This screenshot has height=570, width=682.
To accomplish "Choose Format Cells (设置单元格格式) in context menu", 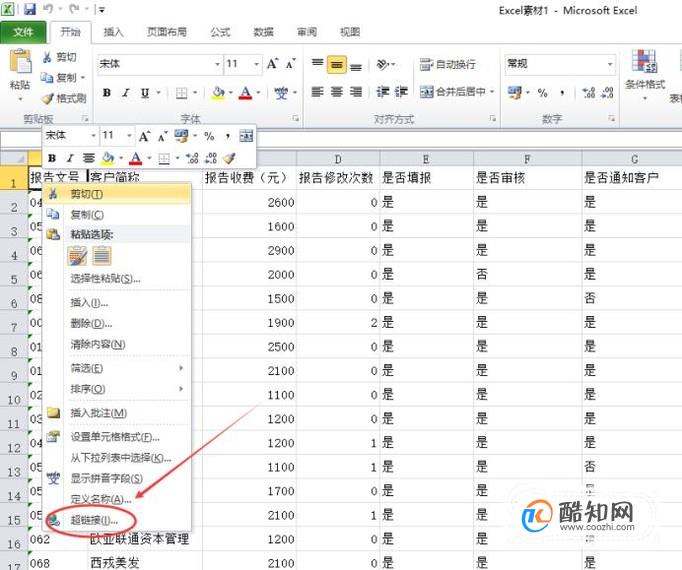I will pyautogui.click(x=117, y=436).
